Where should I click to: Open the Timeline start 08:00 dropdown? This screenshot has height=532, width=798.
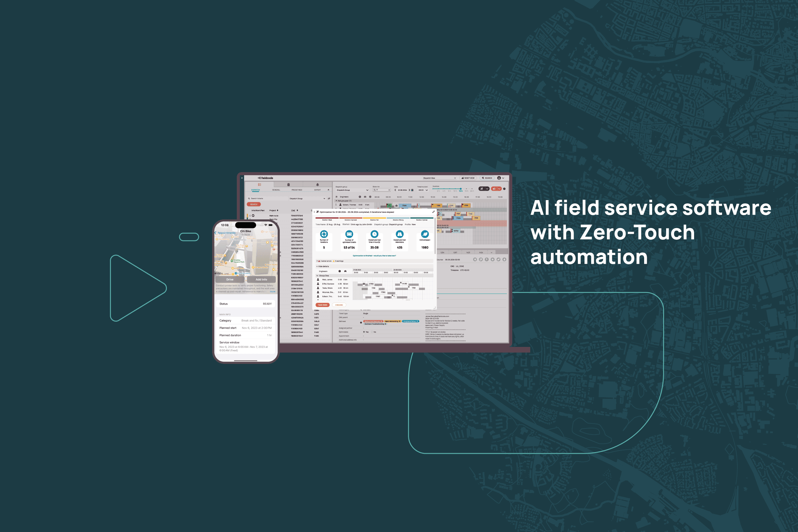pyautogui.click(x=423, y=190)
